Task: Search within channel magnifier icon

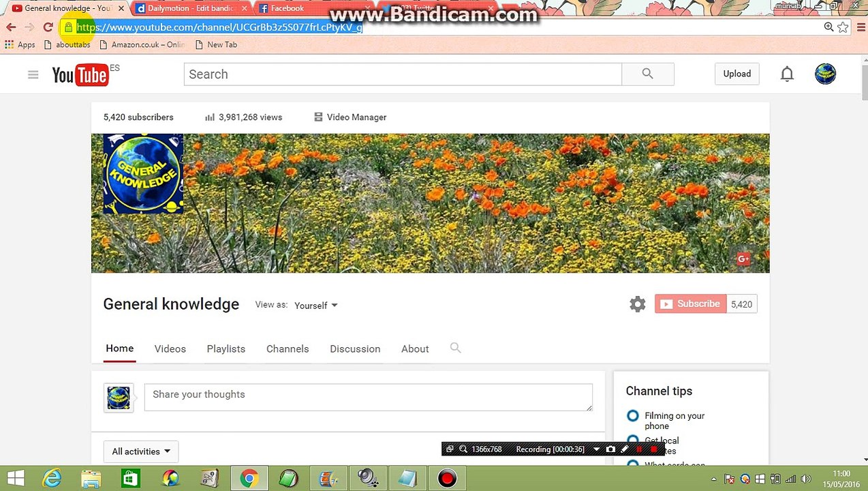Action: tap(455, 348)
